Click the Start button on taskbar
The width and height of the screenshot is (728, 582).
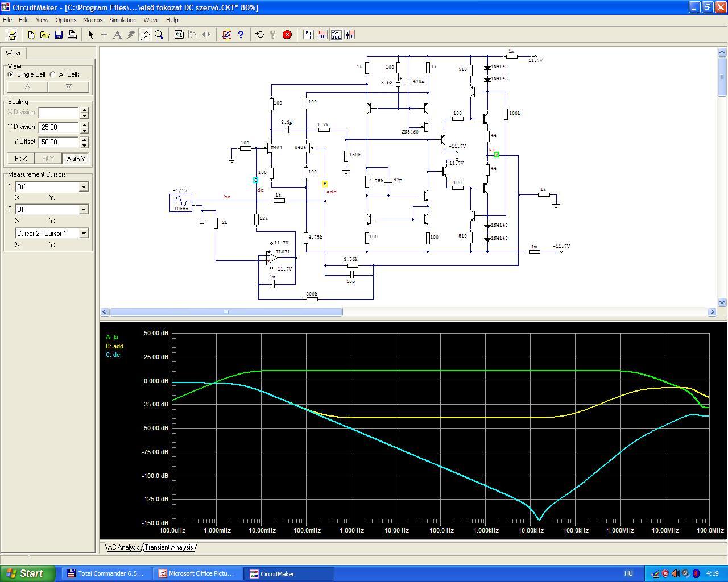(x=27, y=573)
